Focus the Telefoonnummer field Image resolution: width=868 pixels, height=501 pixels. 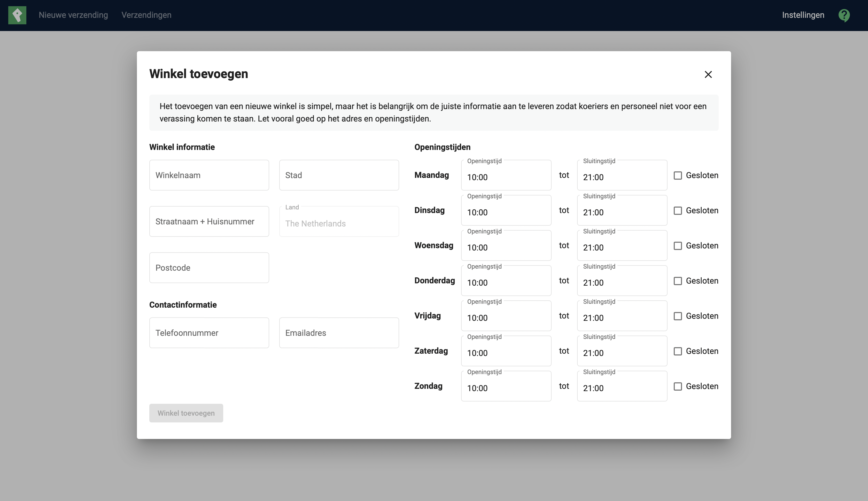pos(209,333)
